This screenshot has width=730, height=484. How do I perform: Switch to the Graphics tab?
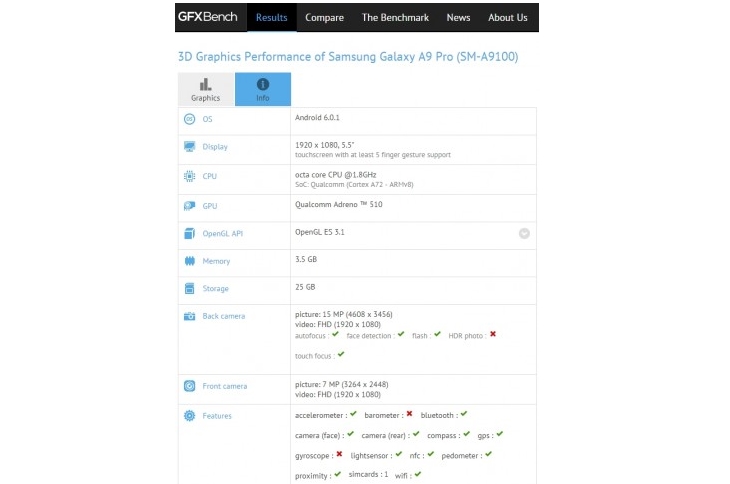206,89
